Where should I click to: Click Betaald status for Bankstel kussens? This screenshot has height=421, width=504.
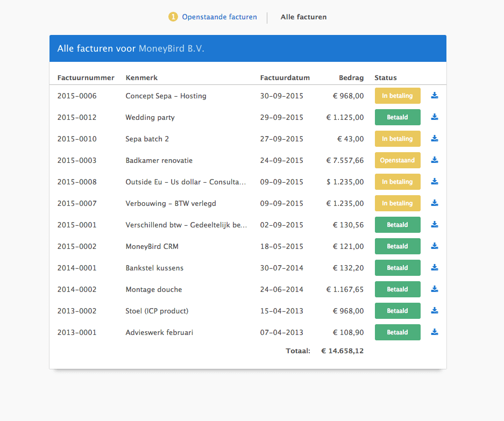(397, 268)
